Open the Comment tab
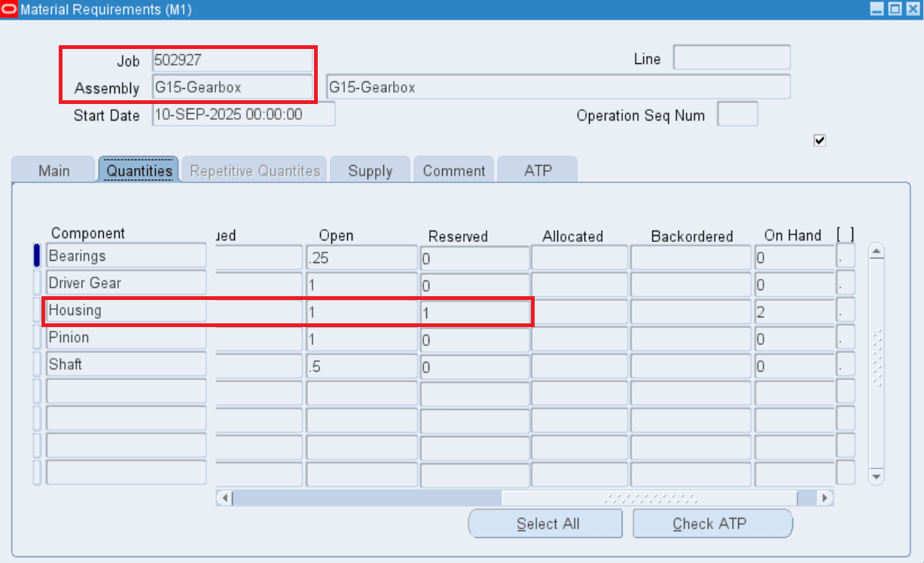 point(453,170)
